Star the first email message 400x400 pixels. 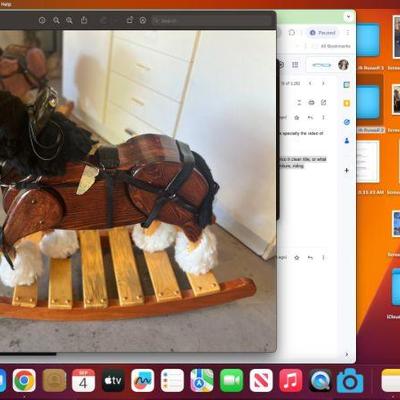[297, 117]
